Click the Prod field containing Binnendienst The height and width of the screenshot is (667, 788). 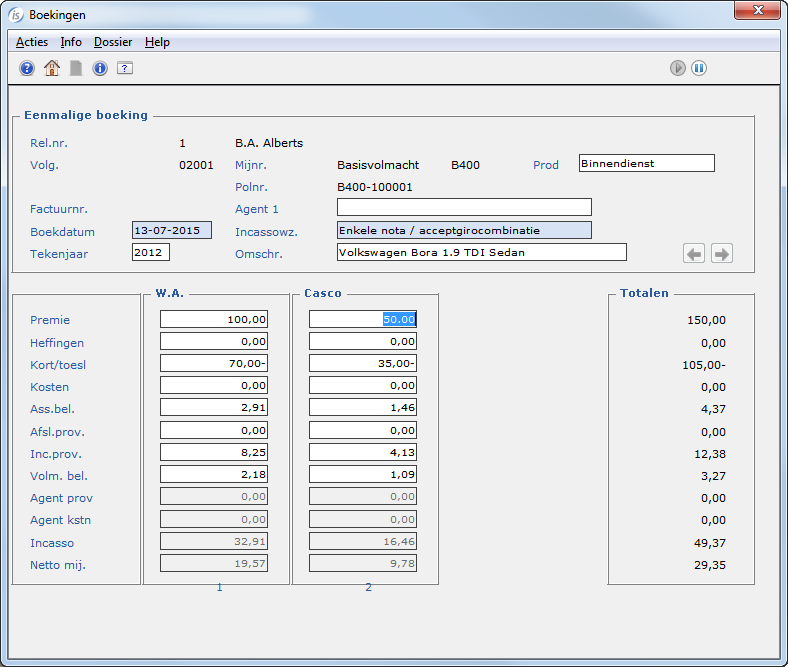tap(646, 163)
